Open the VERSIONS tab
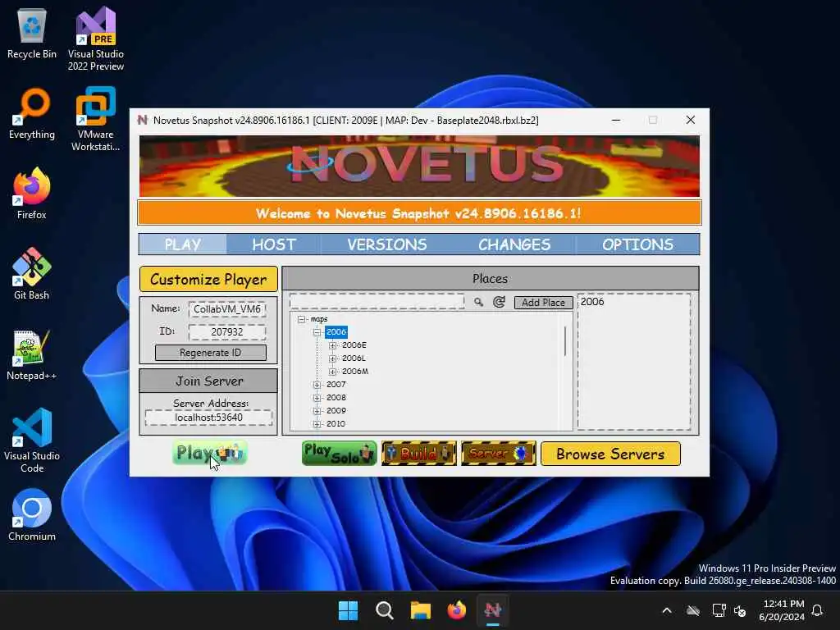Image resolution: width=840 pixels, height=630 pixels. [x=387, y=244]
